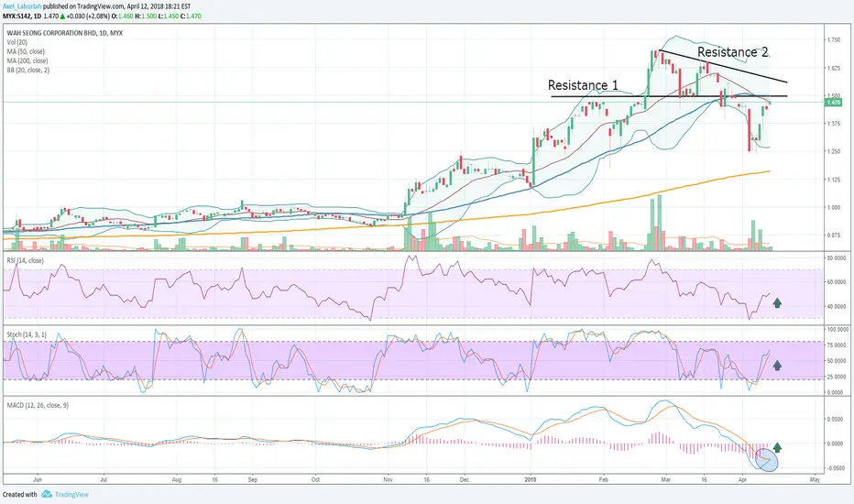Click the 'Nov' time axis label
Image resolution: width=854 pixels, height=504 pixels.
(x=388, y=480)
